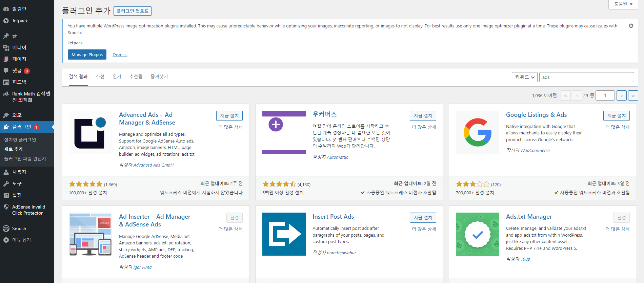644x283 pixels.
Task: Open the Ads.txt Manager title link
Action: click(x=529, y=217)
